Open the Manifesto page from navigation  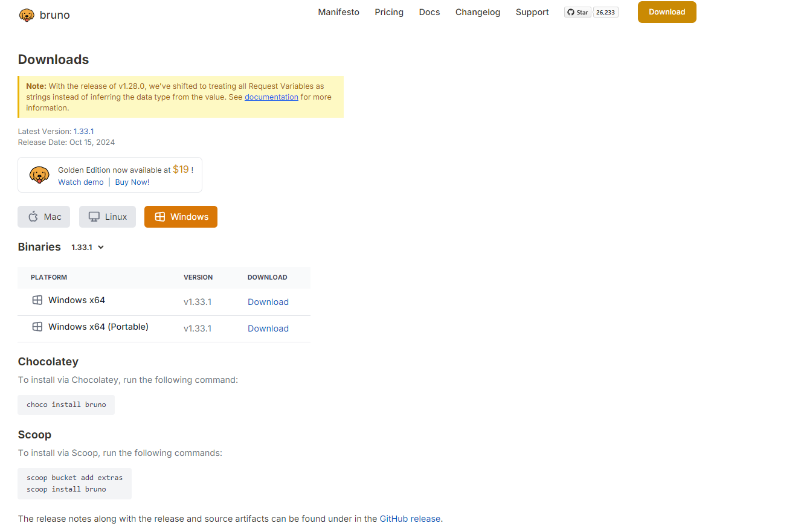(x=338, y=12)
